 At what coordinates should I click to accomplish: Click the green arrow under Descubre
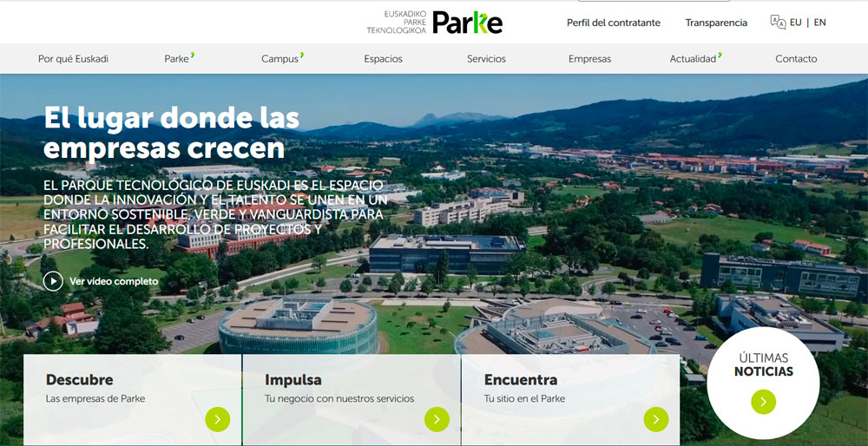coord(218,419)
